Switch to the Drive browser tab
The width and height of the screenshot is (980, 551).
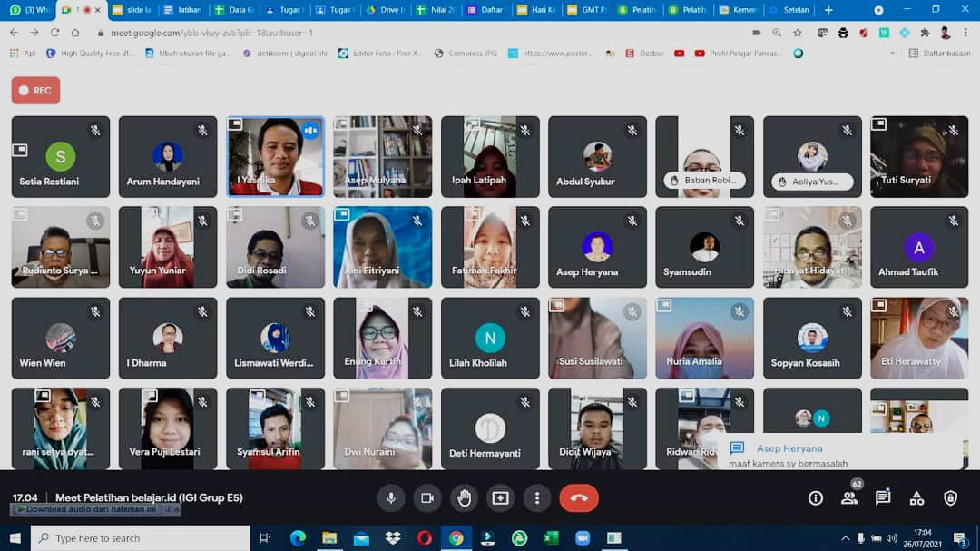[385, 10]
